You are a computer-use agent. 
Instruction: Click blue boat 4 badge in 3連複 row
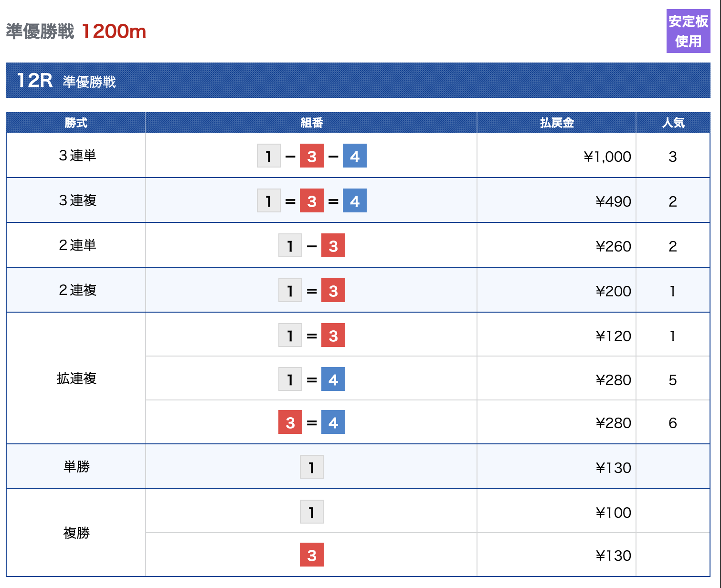(x=355, y=201)
